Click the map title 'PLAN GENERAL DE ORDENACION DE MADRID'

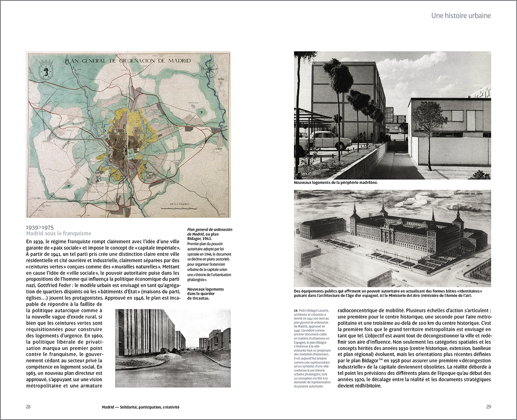(x=128, y=61)
